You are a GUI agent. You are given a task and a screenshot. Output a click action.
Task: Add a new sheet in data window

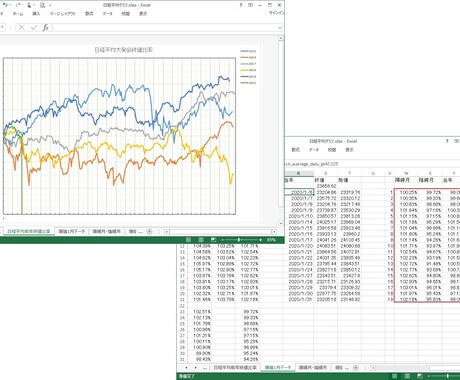356,368
